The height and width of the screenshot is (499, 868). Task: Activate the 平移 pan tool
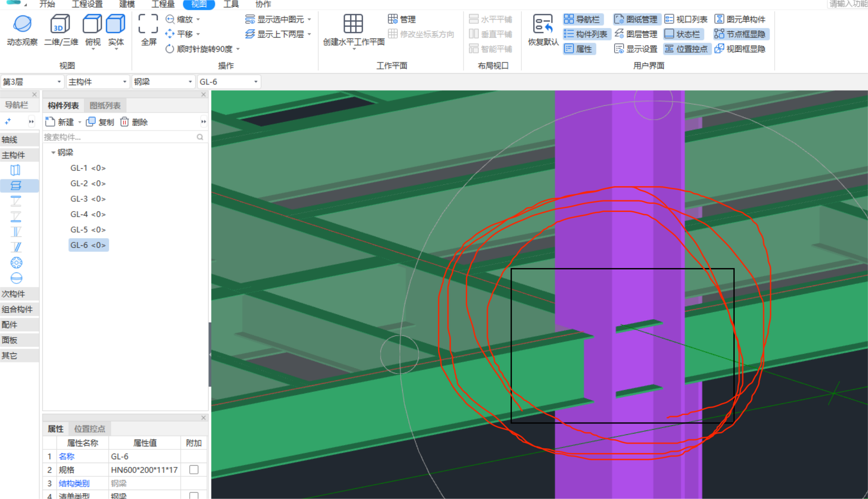tap(183, 34)
